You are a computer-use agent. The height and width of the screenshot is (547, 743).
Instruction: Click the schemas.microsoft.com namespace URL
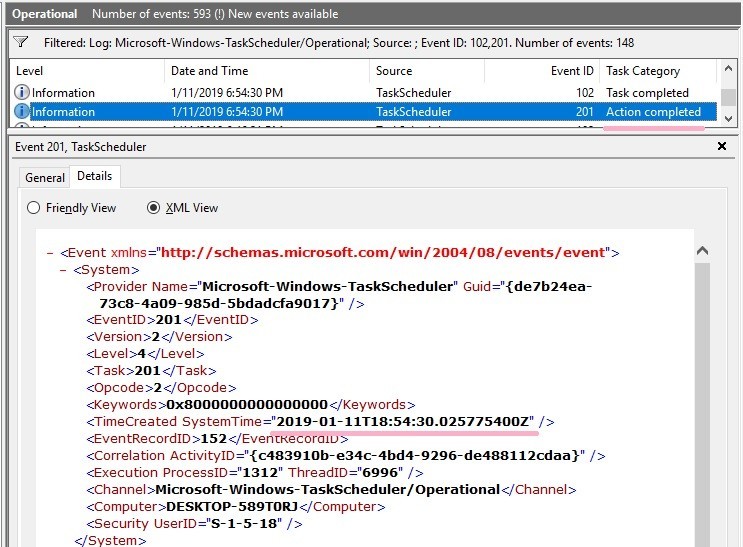pyautogui.click(x=383, y=253)
